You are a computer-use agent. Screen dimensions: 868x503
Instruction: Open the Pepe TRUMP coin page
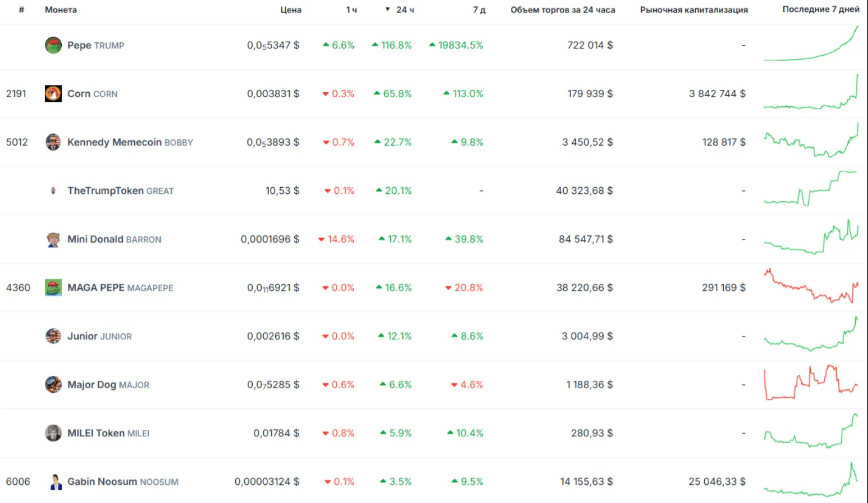pyautogui.click(x=96, y=45)
